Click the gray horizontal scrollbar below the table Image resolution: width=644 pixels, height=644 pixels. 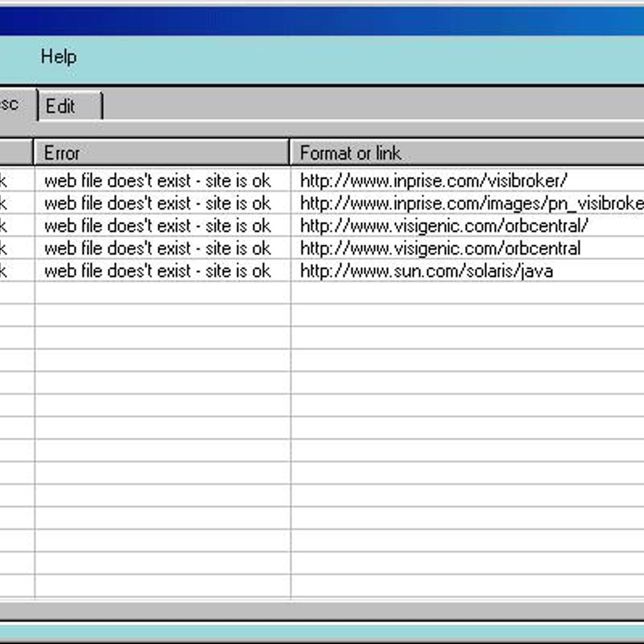click(x=322, y=610)
